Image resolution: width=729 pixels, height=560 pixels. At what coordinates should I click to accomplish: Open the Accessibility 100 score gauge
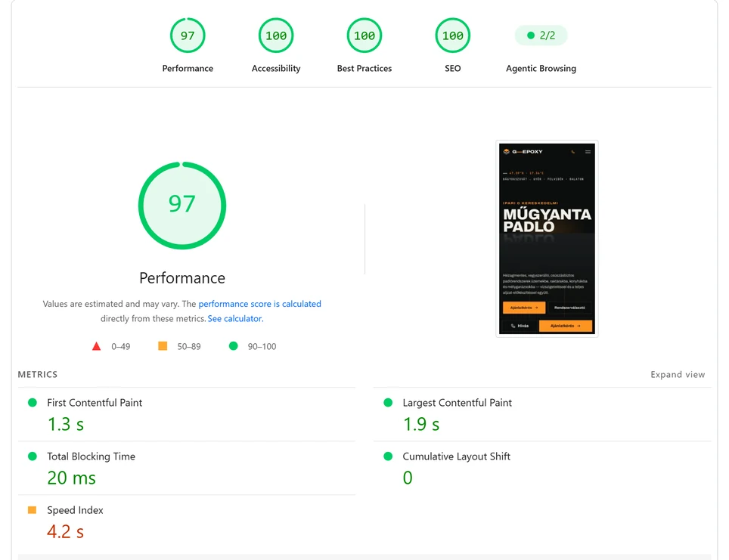(276, 36)
